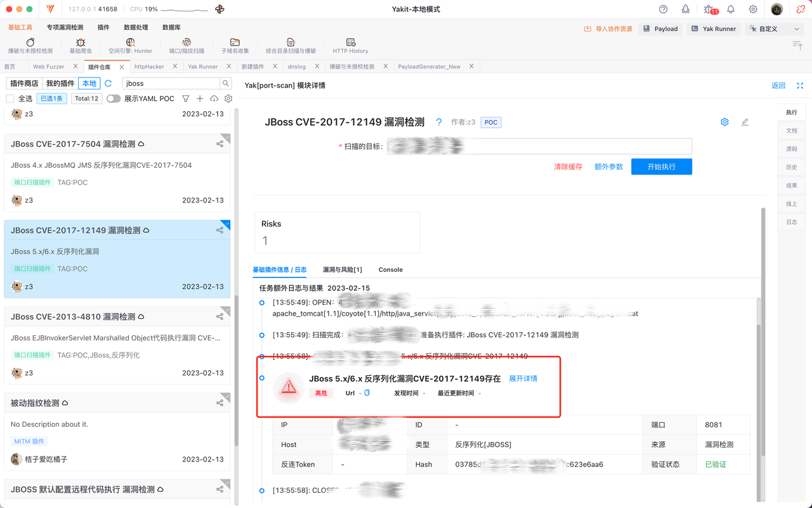
Task: Toggle the 展示YAML POC switch
Action: coord(114,98)
